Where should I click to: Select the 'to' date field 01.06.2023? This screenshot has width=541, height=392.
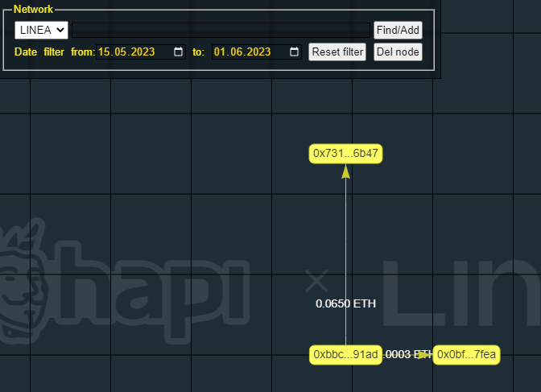click(257, 52)
